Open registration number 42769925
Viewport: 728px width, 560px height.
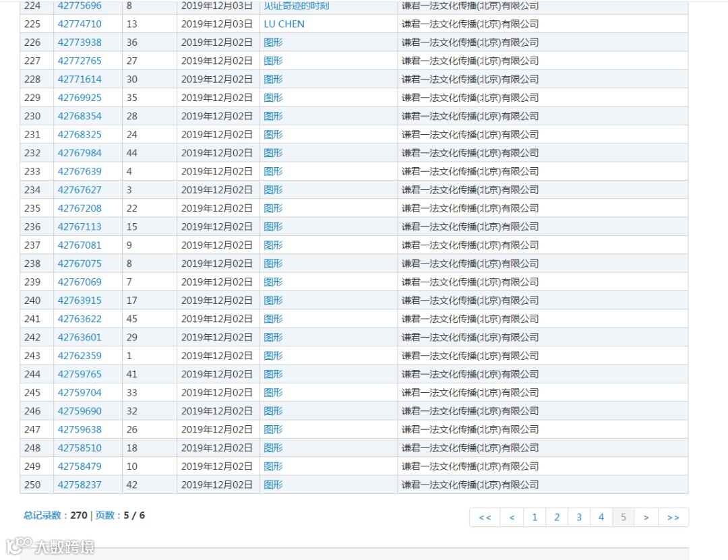(80, 98)
